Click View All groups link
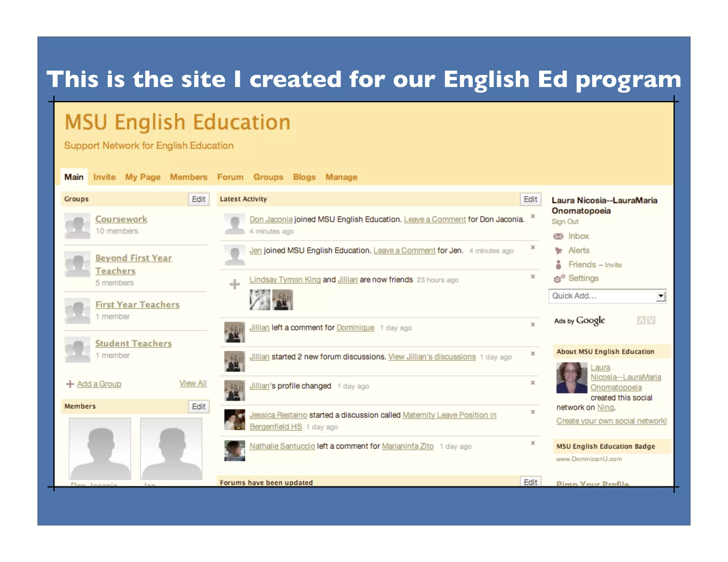This screenshot has height=562, width=728. coord(193,383)
